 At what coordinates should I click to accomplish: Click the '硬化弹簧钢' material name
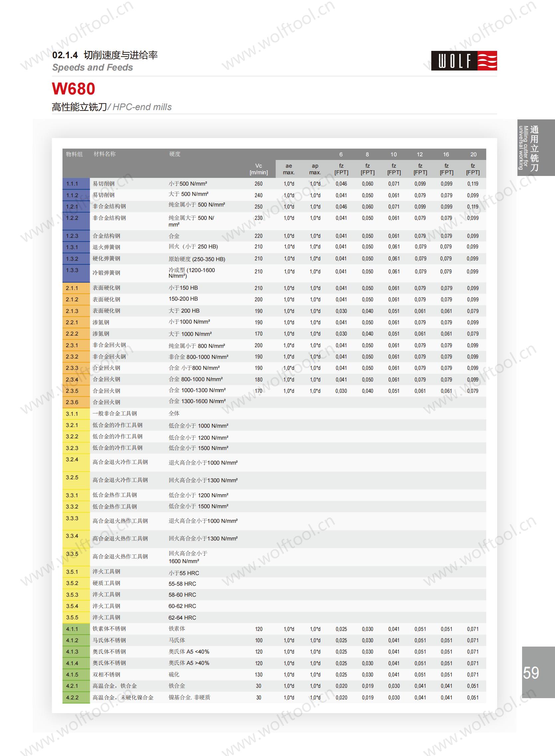(x=106, y=258)
